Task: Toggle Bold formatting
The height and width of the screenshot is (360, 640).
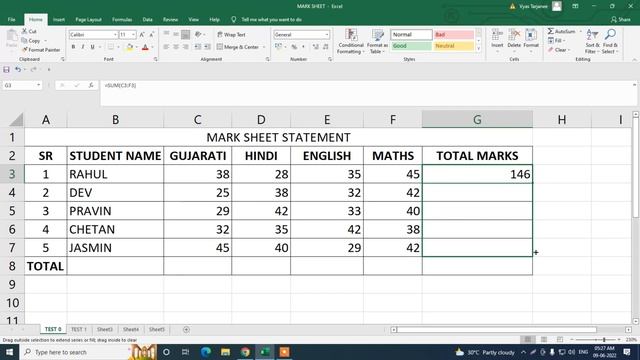Action: pyautogui.click(x=73, y=47)
